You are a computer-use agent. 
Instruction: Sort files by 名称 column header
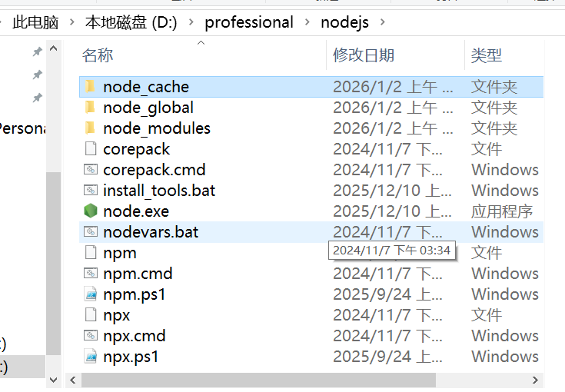98,55
